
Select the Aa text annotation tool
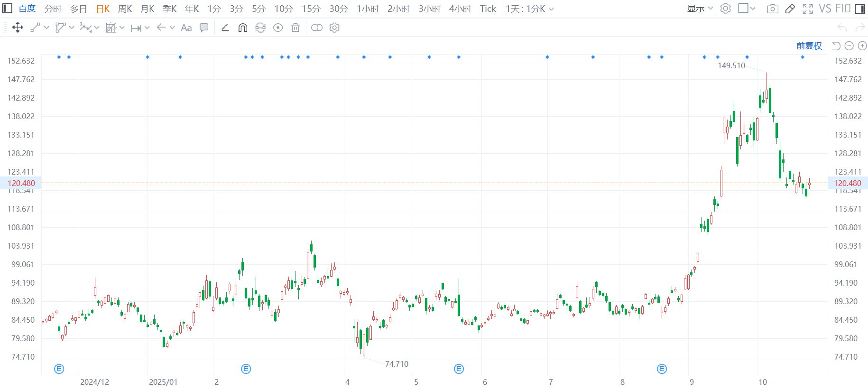coord(186,28)
